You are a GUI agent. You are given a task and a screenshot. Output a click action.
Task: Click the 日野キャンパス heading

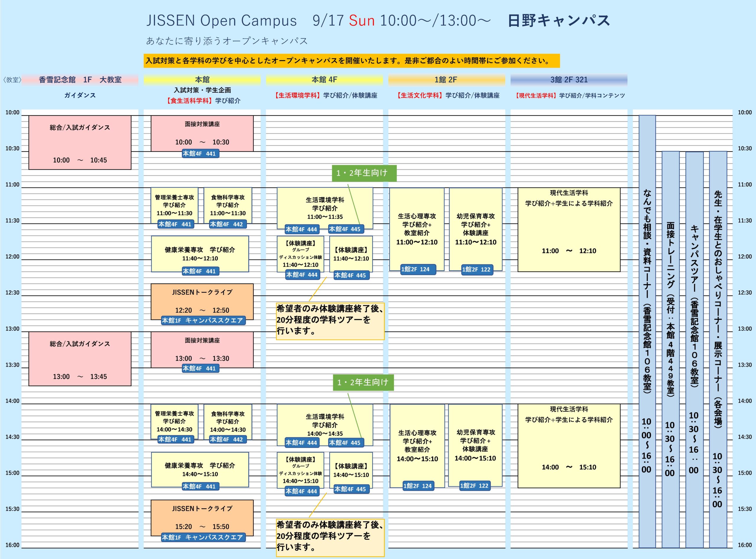559,20
